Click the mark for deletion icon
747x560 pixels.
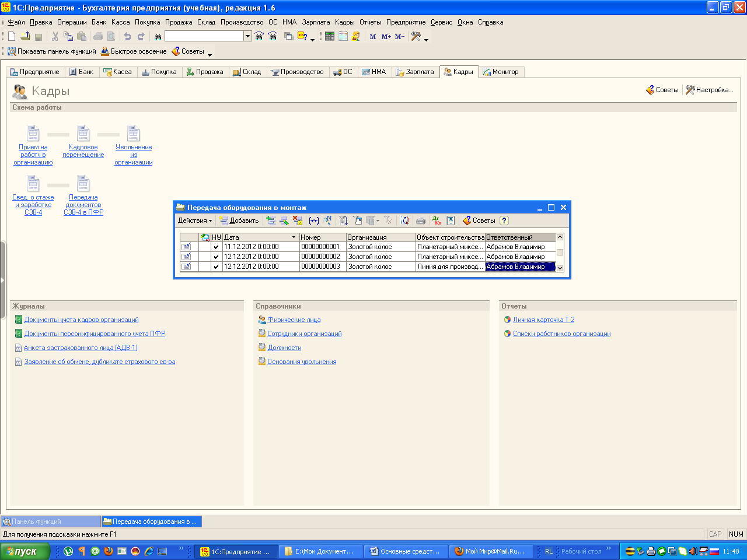(x=298, y=220)
